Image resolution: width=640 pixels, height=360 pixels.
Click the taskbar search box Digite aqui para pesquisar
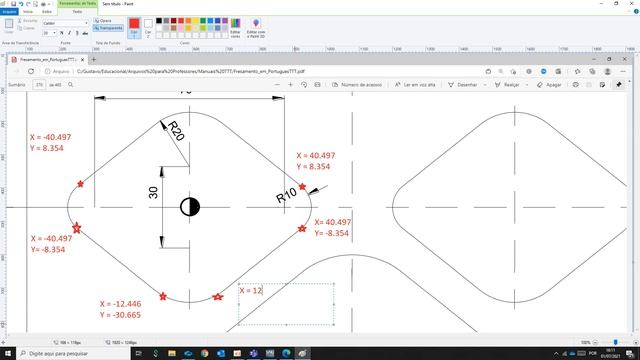73,353
